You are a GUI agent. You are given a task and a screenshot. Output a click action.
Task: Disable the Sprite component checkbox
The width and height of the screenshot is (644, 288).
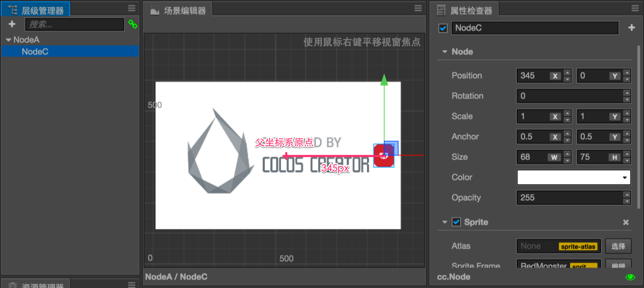tap(456, 222)
